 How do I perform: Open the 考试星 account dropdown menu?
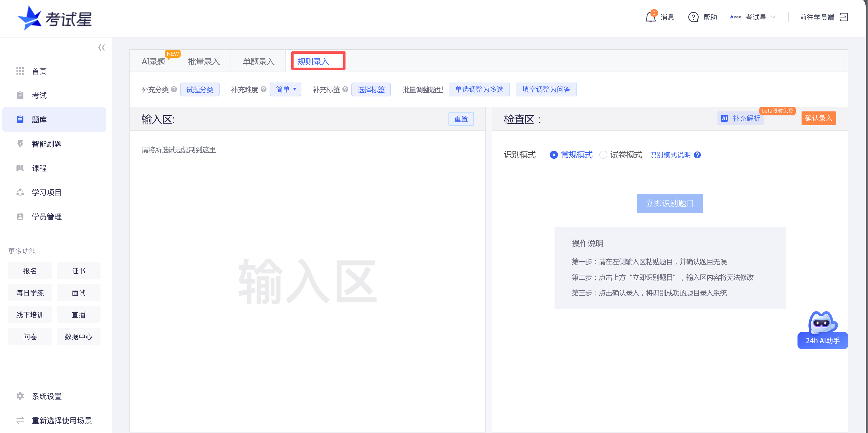point(756,17)
